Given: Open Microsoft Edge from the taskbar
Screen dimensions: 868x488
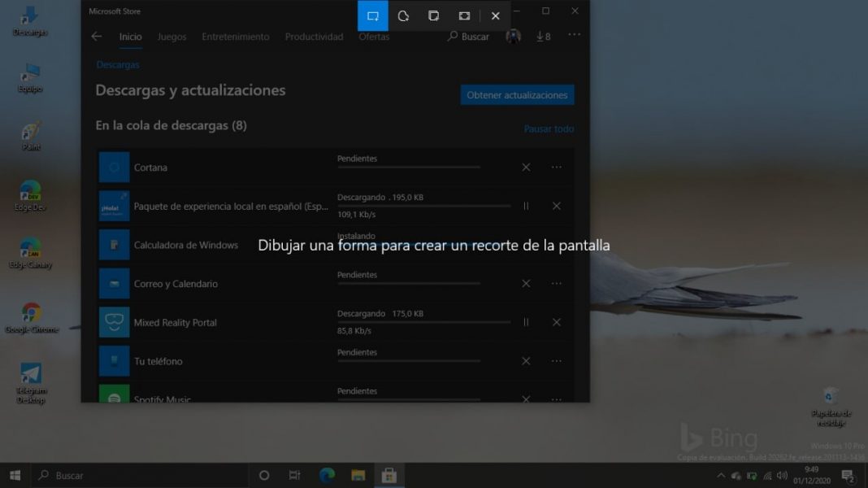Looking at the screenshot, I should click(x=326, y=474).
